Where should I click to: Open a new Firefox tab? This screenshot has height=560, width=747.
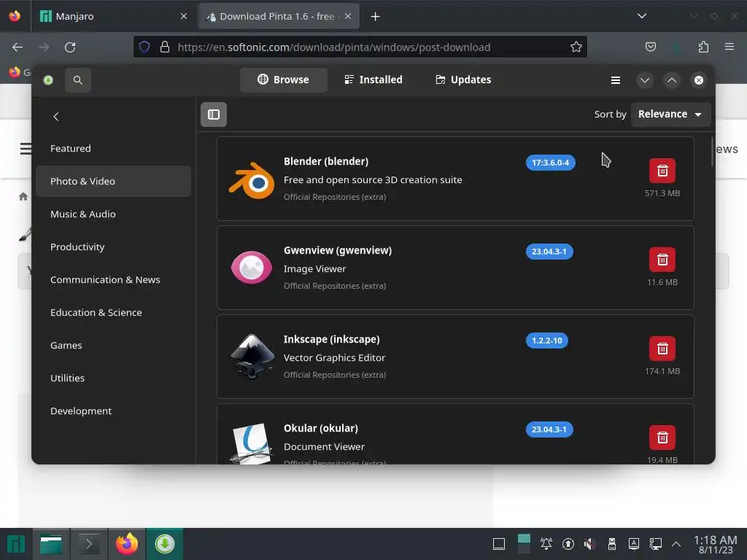pyautogui.click(x=376, y=17)
